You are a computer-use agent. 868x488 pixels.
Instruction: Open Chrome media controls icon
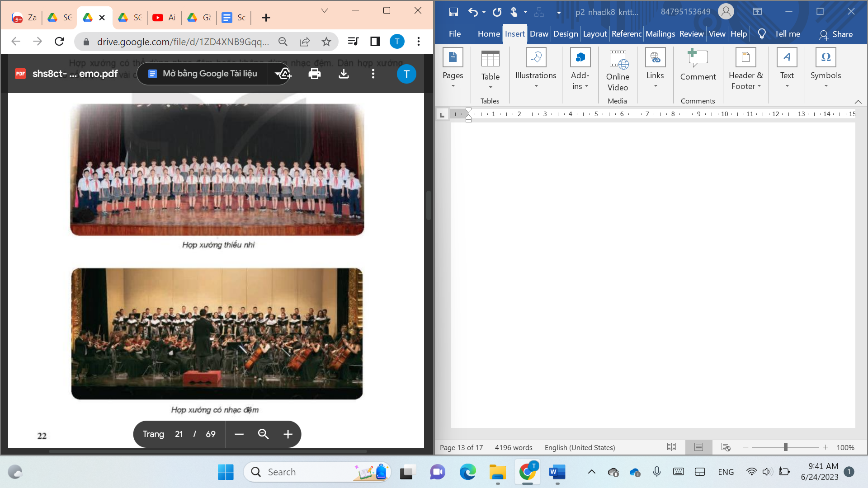[x=353, y=42]
